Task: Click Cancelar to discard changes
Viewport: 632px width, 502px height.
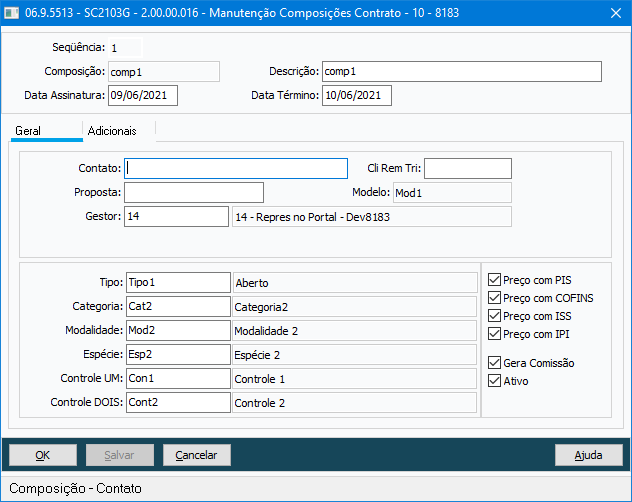Action: point(197,455)
